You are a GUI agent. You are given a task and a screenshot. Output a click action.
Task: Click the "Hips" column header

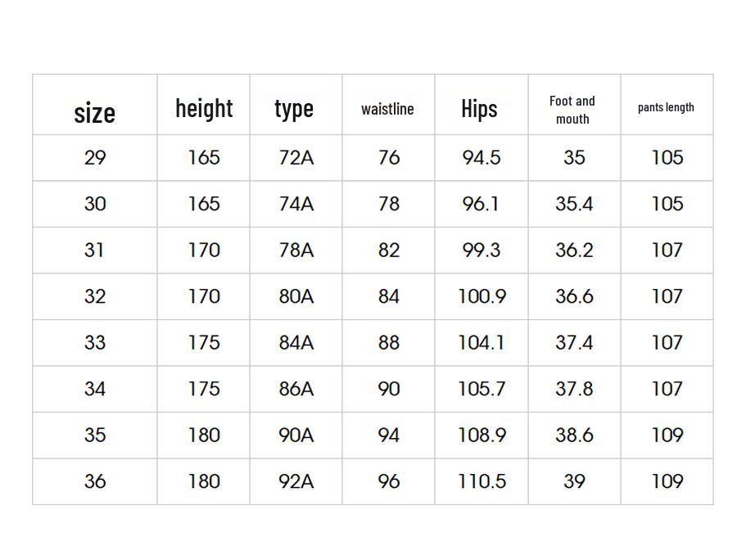[479, 108]
